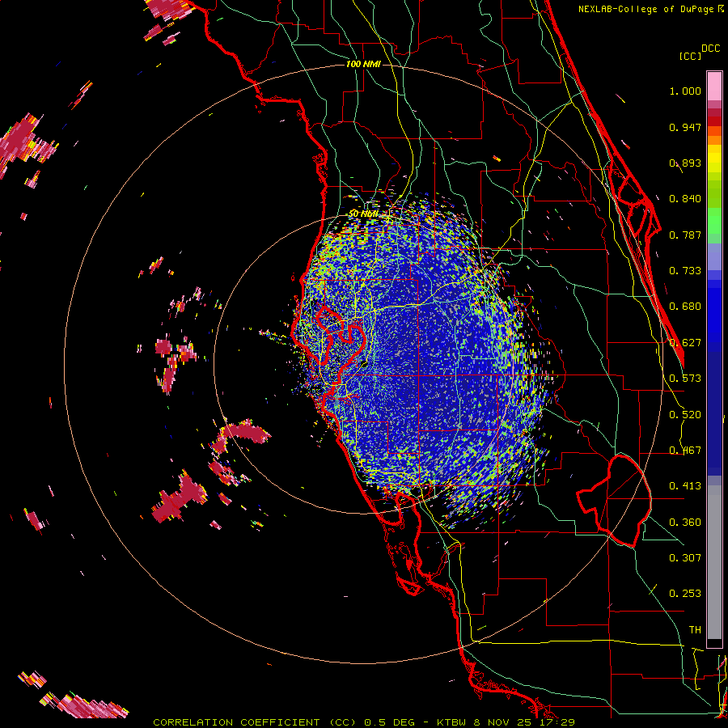Screen dimensions: 728x728
Task: Click the 0.520 scale value
Action: coord(685,415)
